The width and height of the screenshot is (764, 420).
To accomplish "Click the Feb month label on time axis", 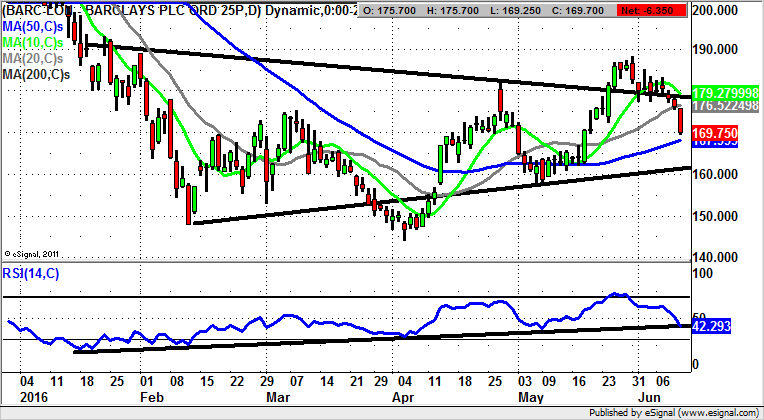I will pyautogui.click(x=150, y=396).
